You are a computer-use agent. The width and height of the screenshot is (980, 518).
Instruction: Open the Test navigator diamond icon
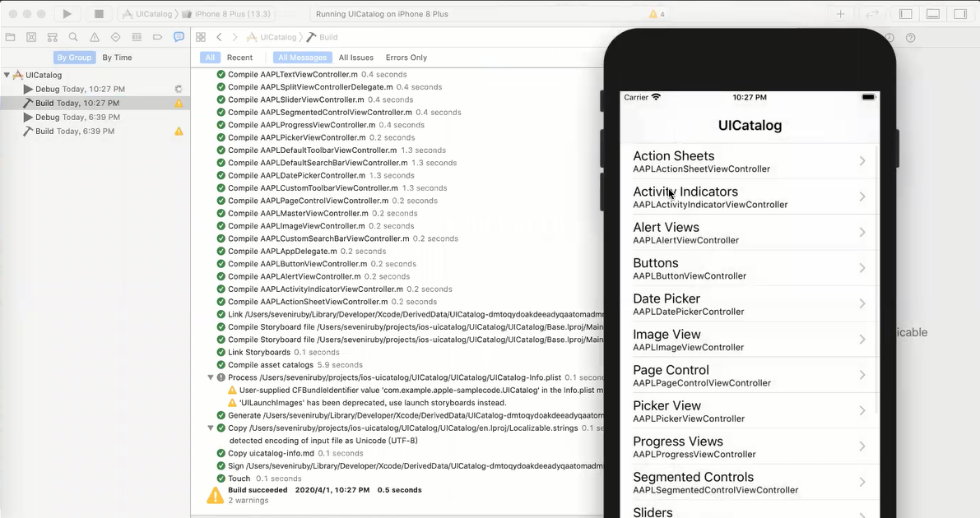(x=116, y=38)
